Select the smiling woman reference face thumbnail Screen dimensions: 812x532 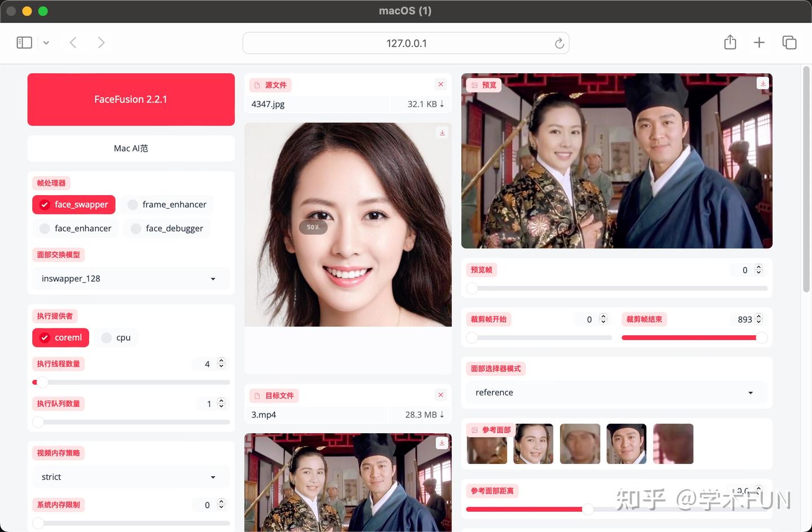[533, 443]
